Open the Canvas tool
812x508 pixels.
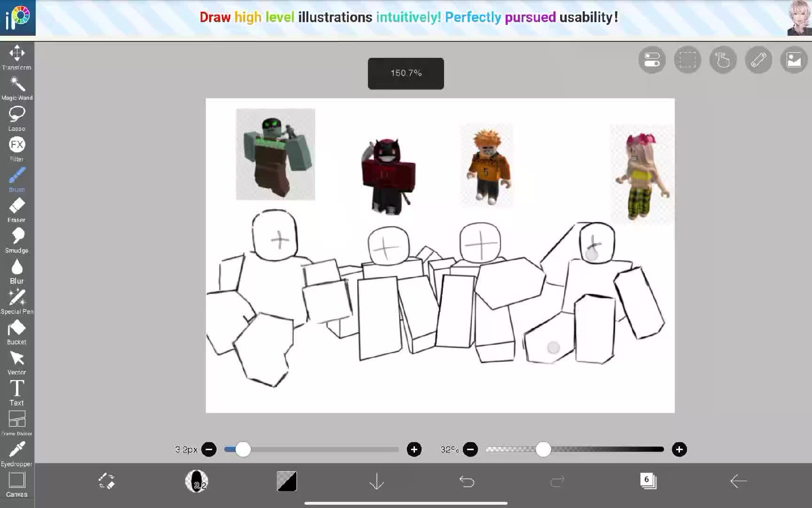click(x=17, y=484)
